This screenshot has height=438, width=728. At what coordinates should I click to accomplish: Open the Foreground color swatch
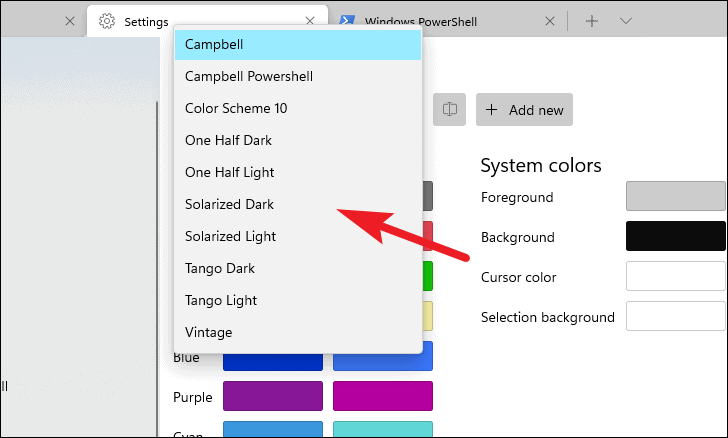(676, 196)
